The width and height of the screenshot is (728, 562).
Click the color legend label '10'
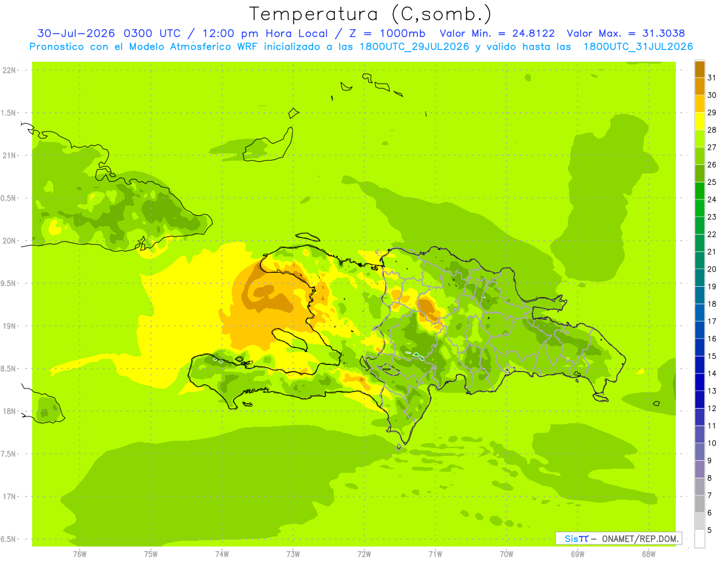pyautogui.click(x=712, y=443)
